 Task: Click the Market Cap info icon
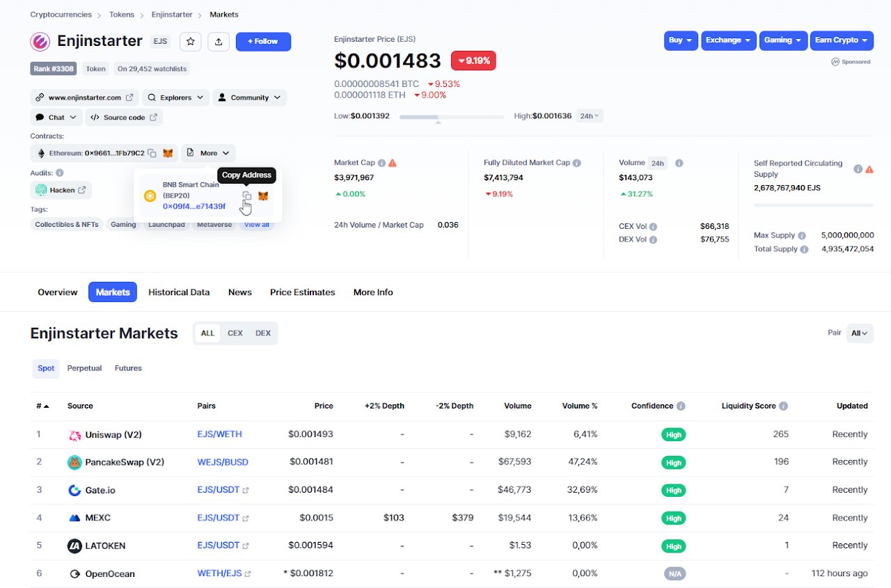[x=381, y=163]
